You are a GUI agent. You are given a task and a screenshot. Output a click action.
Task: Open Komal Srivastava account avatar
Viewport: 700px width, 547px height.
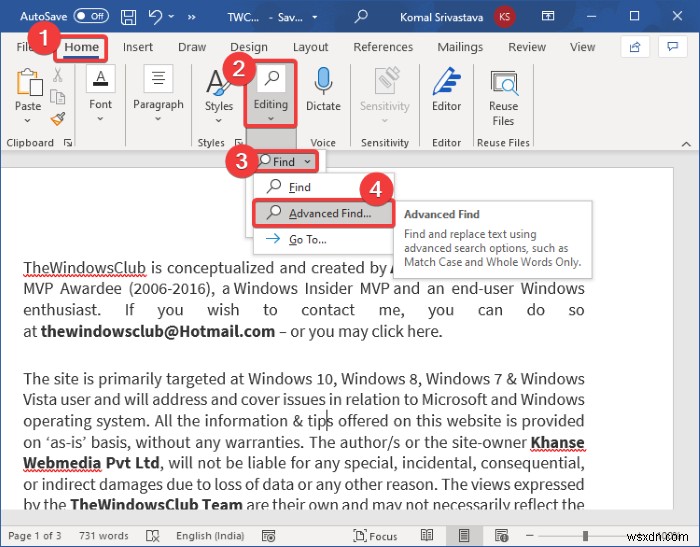(x=504, y=17)
